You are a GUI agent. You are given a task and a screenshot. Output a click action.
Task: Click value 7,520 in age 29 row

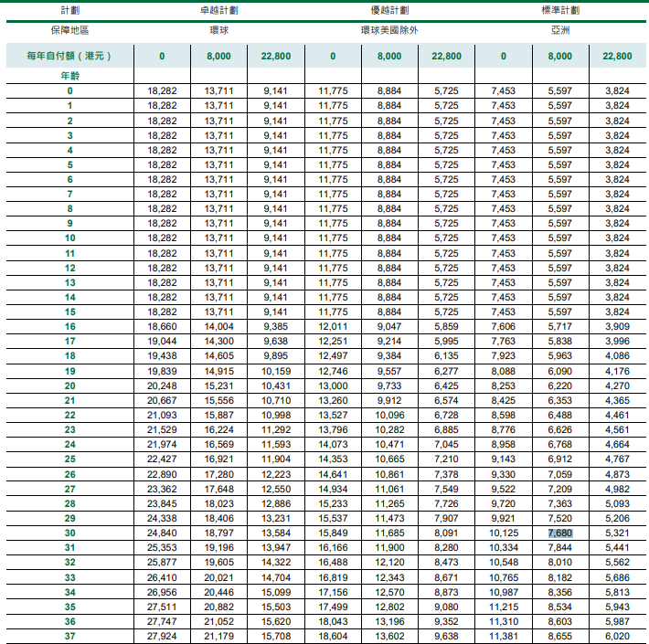(560, 518)
